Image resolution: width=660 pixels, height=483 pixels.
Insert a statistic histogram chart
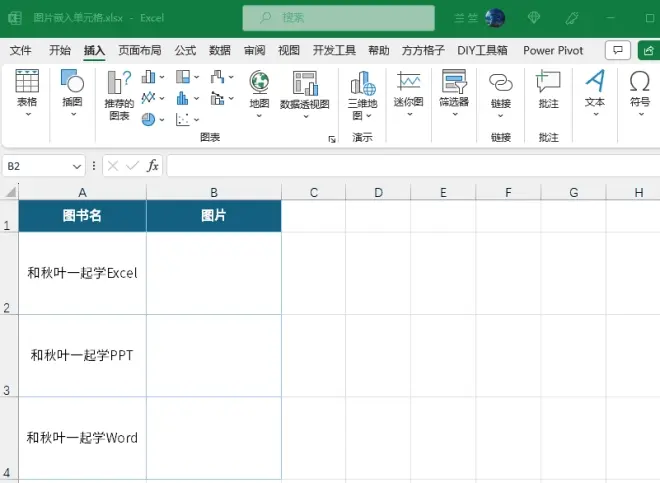coord(183,98)
